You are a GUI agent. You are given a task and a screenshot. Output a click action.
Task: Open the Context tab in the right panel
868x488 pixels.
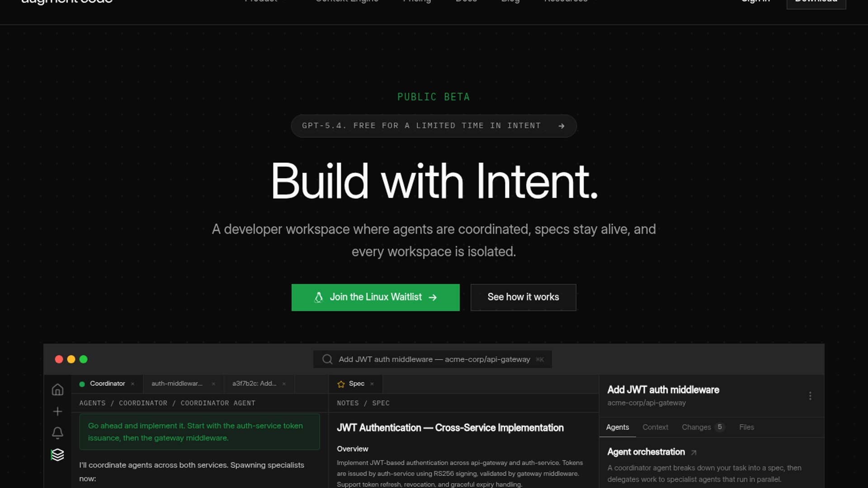click(655, 427)
